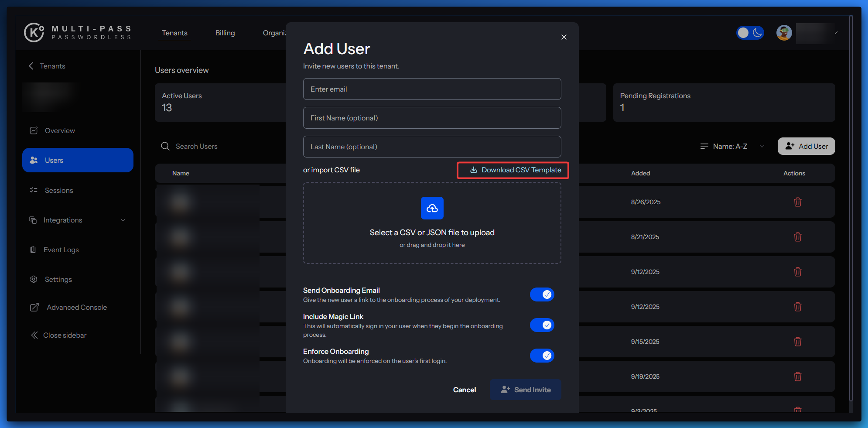Open Settings from the sidebar
The height and width of the screenshot is (428, 868).
[58, 279]
